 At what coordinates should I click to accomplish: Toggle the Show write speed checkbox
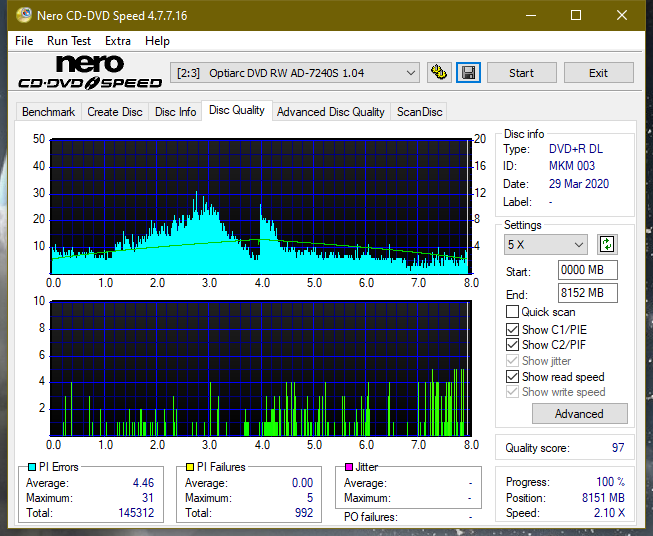[x=512, y=391]
